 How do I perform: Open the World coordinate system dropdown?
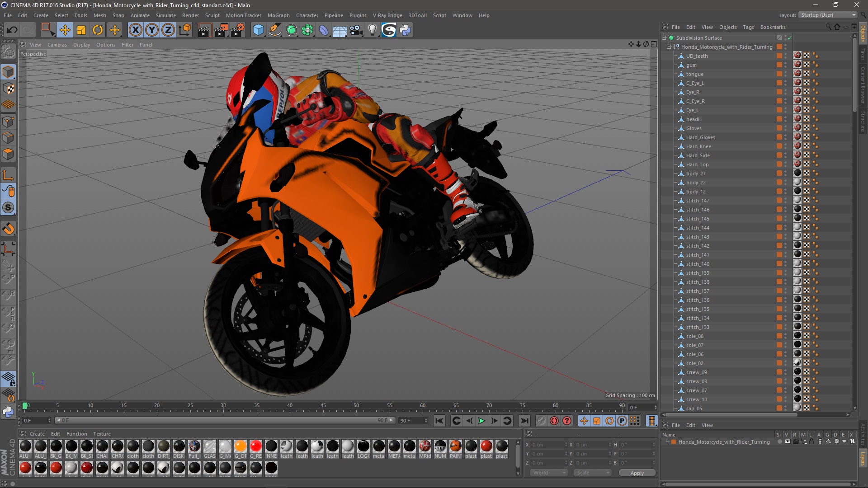click(549, 473)
